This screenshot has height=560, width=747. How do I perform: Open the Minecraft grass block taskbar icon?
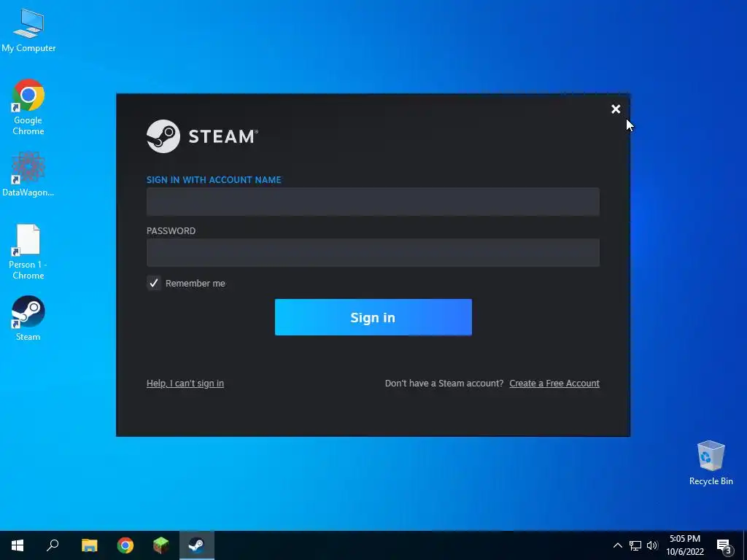[161, 545]
